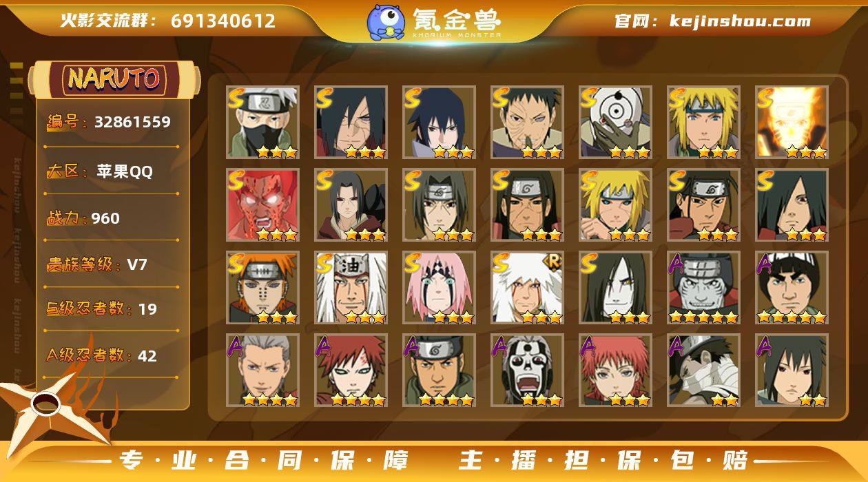Viewport: 868px width, 482px height.
Task: Choose the bowl-cut Rock Lee portrait
Action: point(792,288)
